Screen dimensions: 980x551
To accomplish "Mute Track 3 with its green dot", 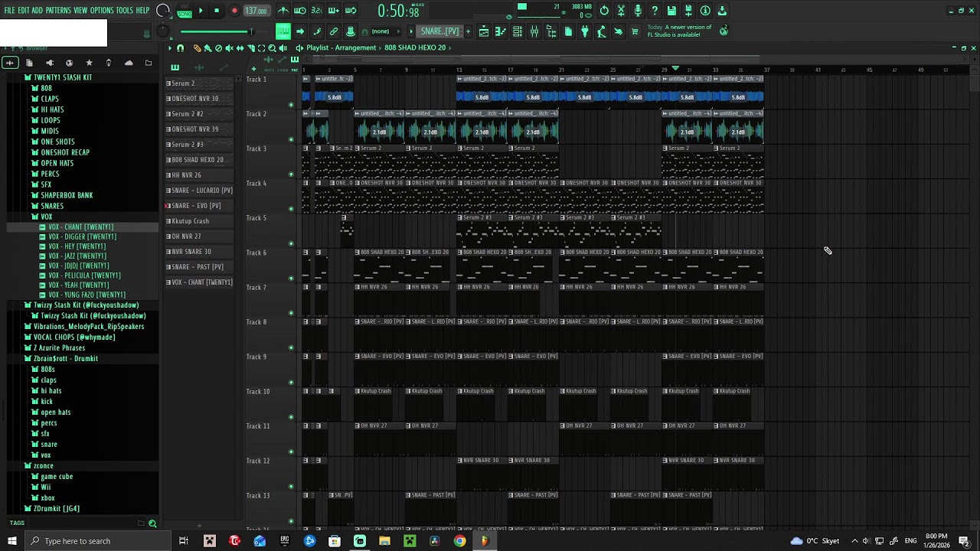I will [291, 174].
